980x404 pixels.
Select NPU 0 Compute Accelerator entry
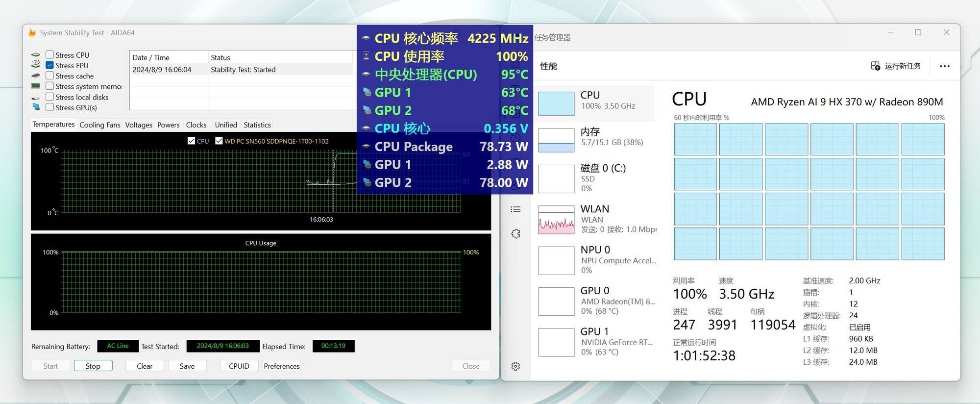click(x=596, y=260)
